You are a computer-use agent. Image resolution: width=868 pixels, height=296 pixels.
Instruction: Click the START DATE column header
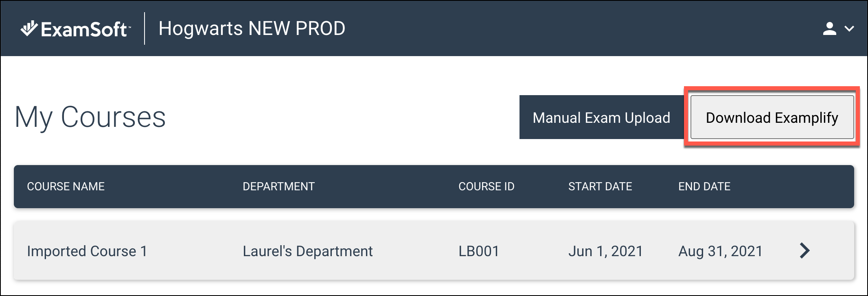point(600,186)
